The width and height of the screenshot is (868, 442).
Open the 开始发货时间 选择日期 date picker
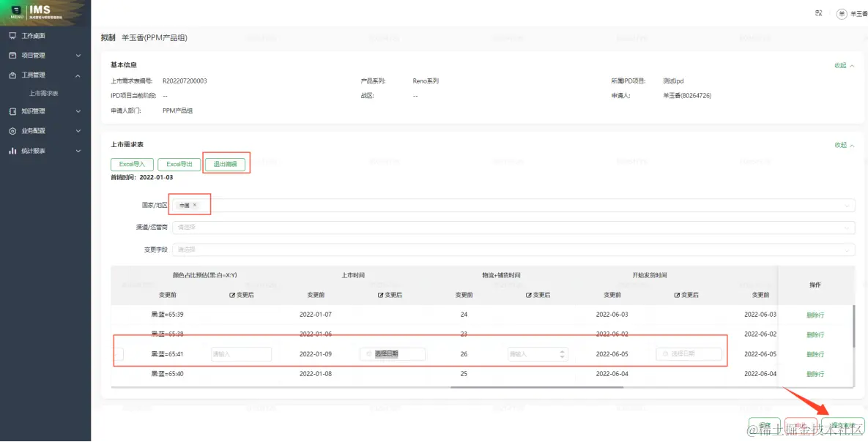tap(689, 354)
